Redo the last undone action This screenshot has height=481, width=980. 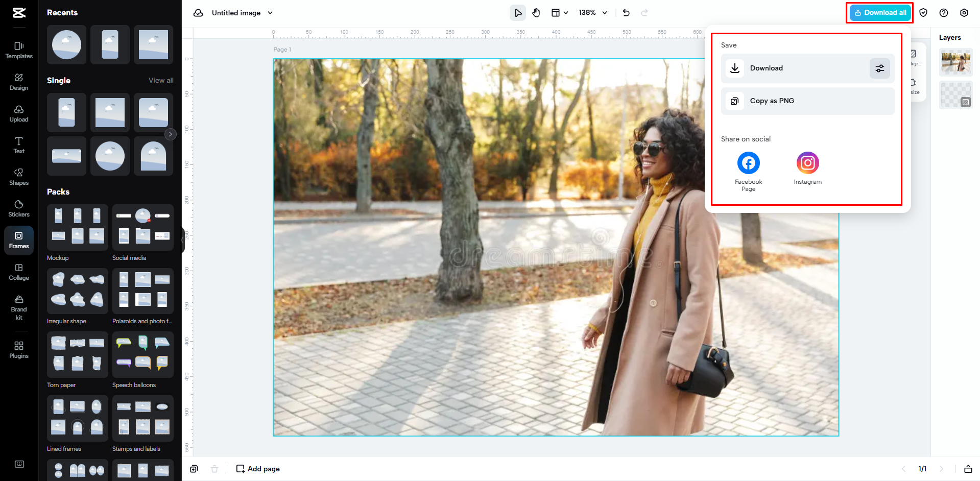[x=644, y=13]
